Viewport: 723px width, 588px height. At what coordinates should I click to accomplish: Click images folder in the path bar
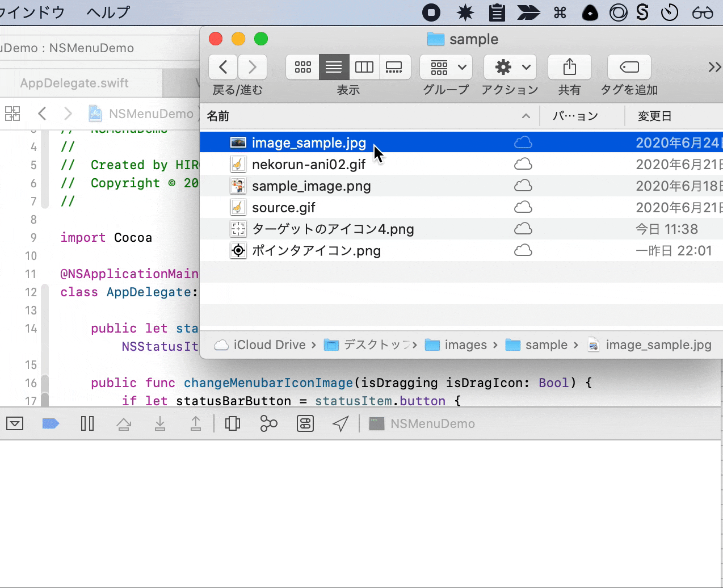point(456,345)
